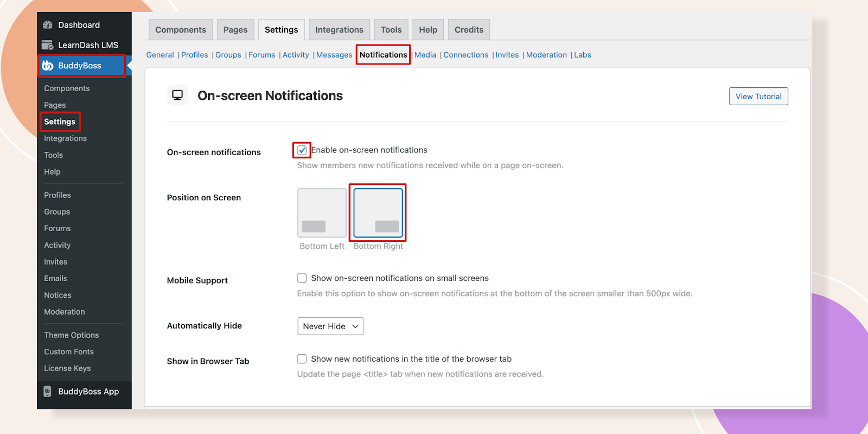Select the Bottom Left position option

pyautogui.click(x=322, y=213)
